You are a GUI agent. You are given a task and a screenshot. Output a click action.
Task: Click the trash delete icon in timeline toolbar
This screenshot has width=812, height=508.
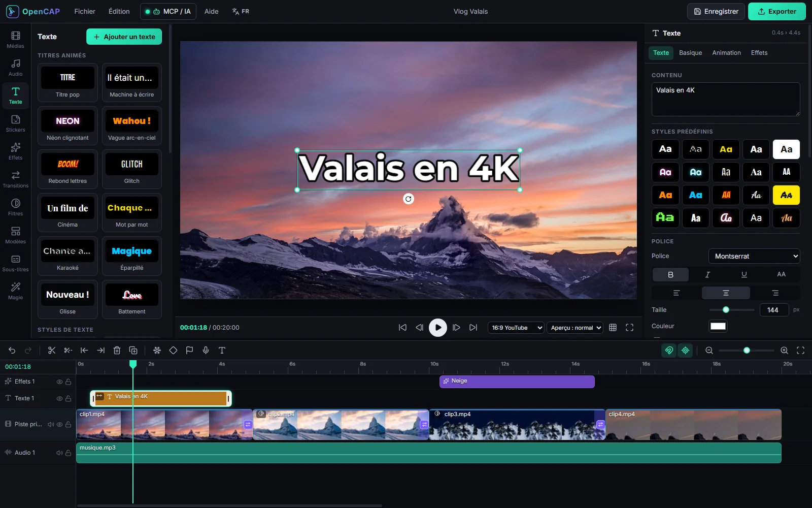pos(117,351)
